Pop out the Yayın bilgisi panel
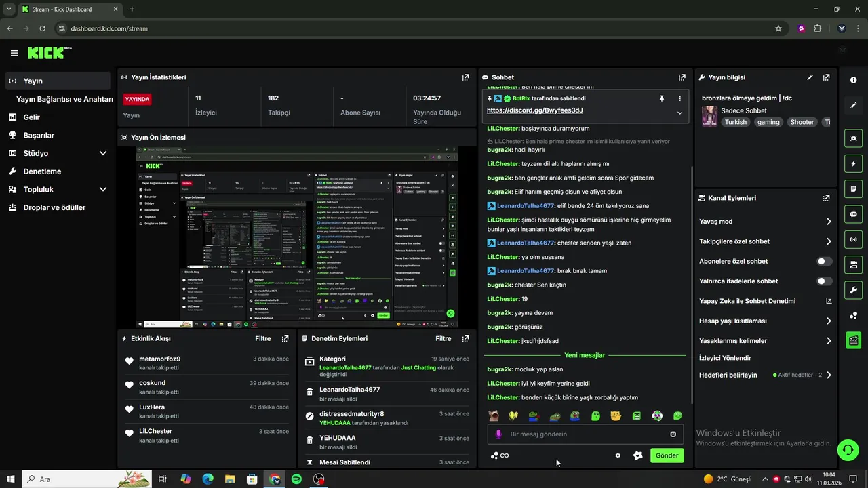 point(826,77)
